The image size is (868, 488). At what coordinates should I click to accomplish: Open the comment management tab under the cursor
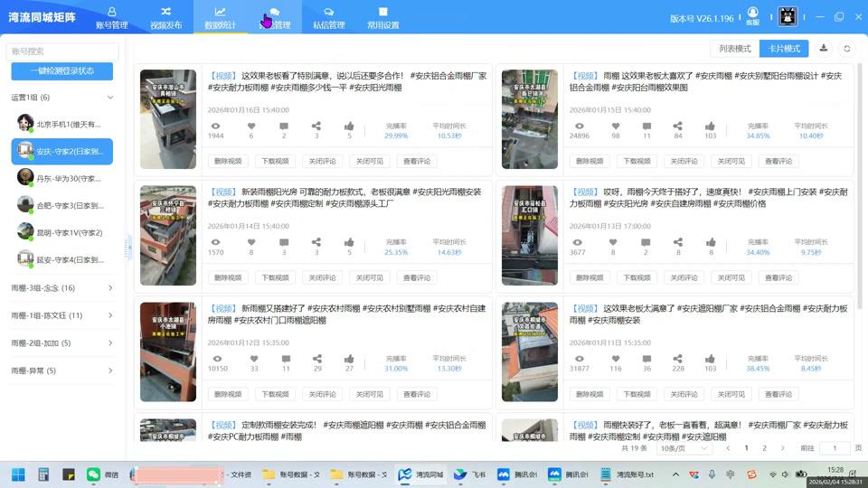point(275,18)
